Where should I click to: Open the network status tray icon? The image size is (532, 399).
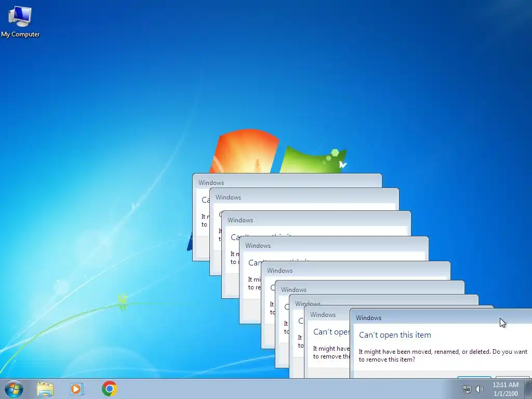point(467,389)
